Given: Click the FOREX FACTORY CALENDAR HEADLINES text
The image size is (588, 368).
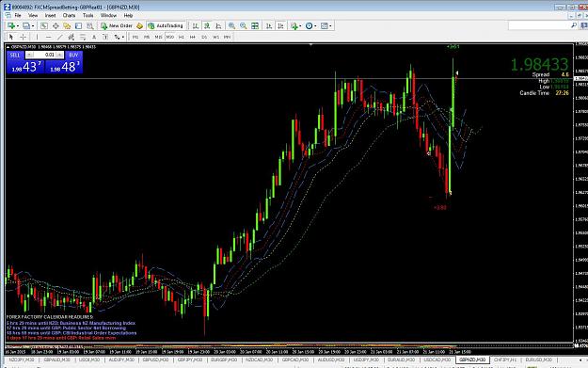Looking at the screenshot, I should 50,317.
